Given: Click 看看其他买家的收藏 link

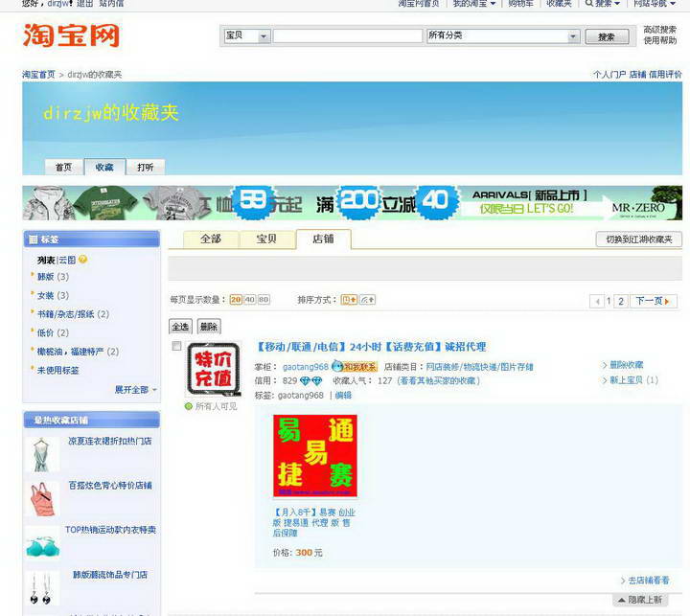Looking at the screenshot, I should point(438,380).
